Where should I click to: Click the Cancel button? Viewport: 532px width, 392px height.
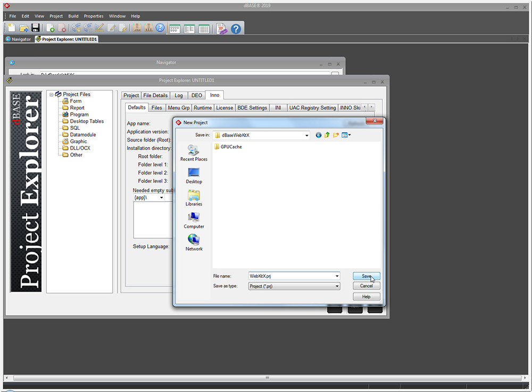[x=367, y=286]
